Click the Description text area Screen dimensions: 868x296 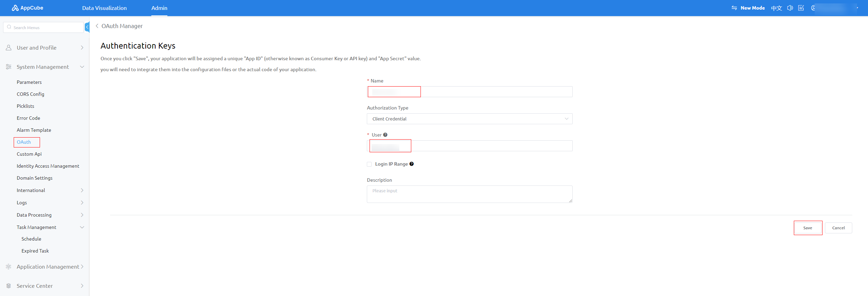coord(469,194)
